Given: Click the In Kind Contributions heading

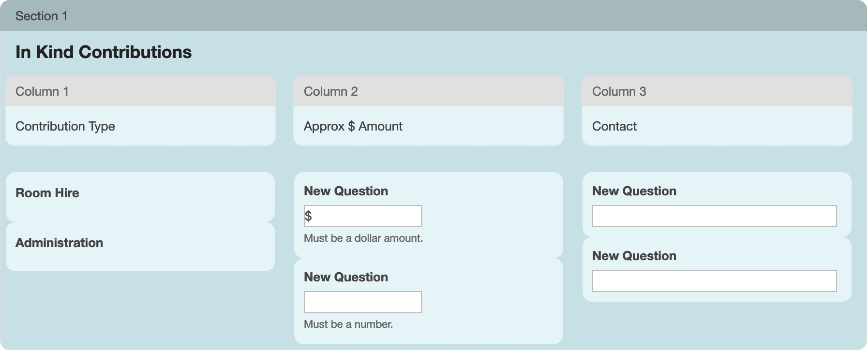Looking at the screenshot, I should point(104,52).
